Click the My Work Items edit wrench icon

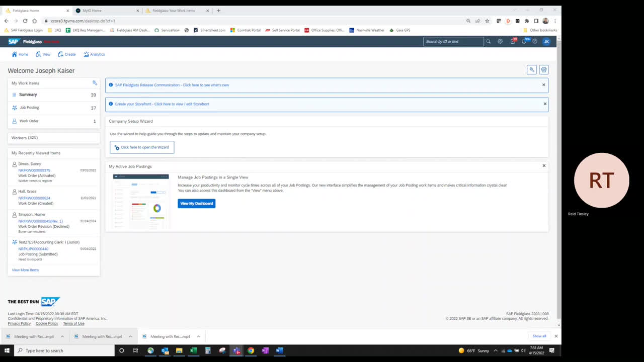click(x=95, y=83)
